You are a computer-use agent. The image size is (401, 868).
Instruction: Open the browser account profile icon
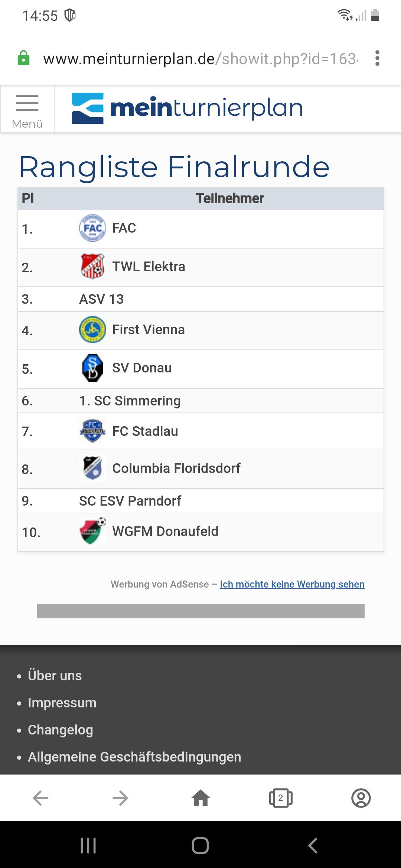(361, 798)
